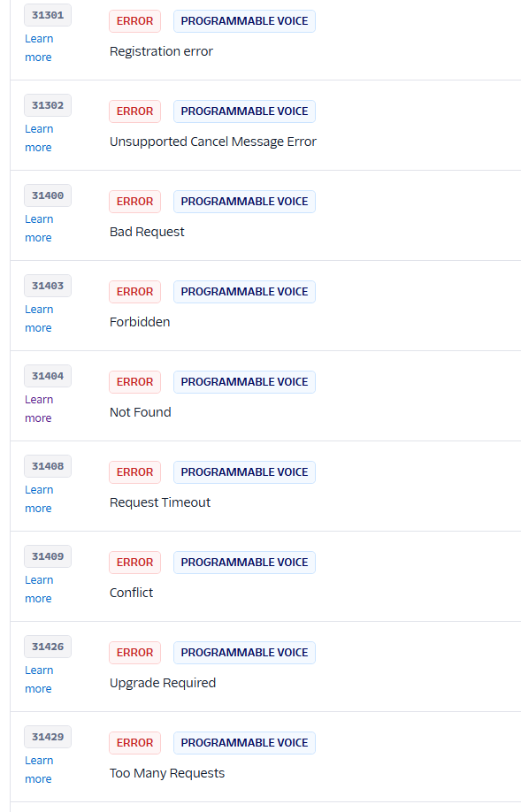Open Learn more link for error 31302
Screen dimensions: 521x812
[39, 138]
